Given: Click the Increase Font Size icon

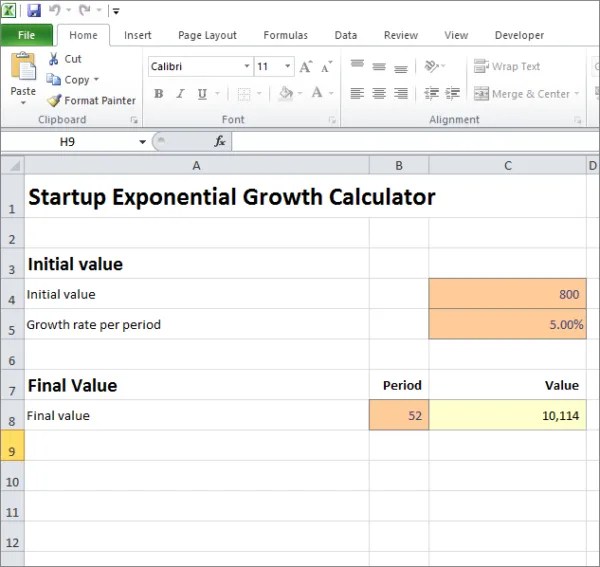Looking at the screenshot, I should (x=307, y=67).
